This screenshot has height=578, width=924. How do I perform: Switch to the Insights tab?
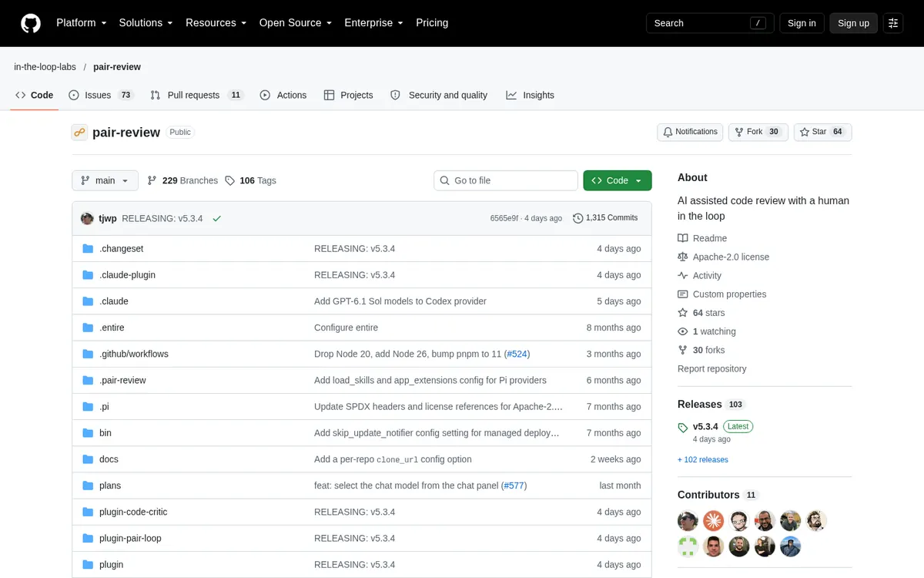pyautogui.click(x=530, y=95)
